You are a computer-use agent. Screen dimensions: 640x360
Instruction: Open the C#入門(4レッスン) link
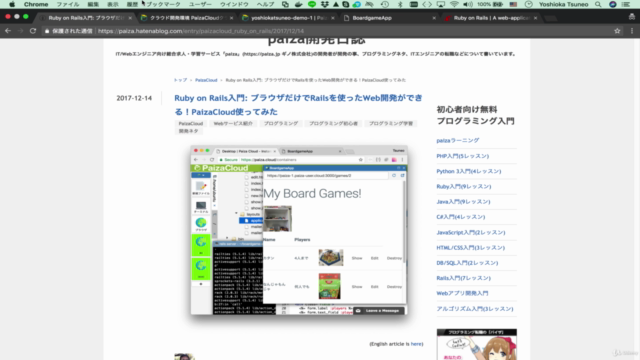461,217
